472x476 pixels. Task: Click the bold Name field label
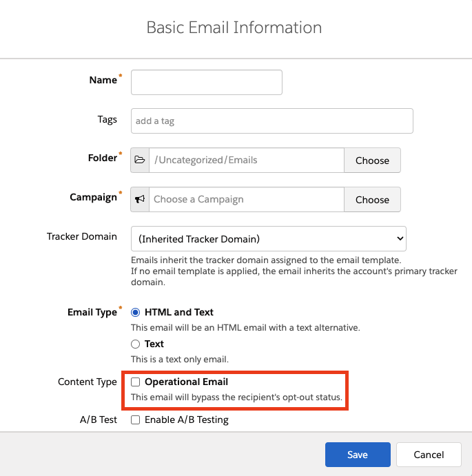tap(103, 80)
